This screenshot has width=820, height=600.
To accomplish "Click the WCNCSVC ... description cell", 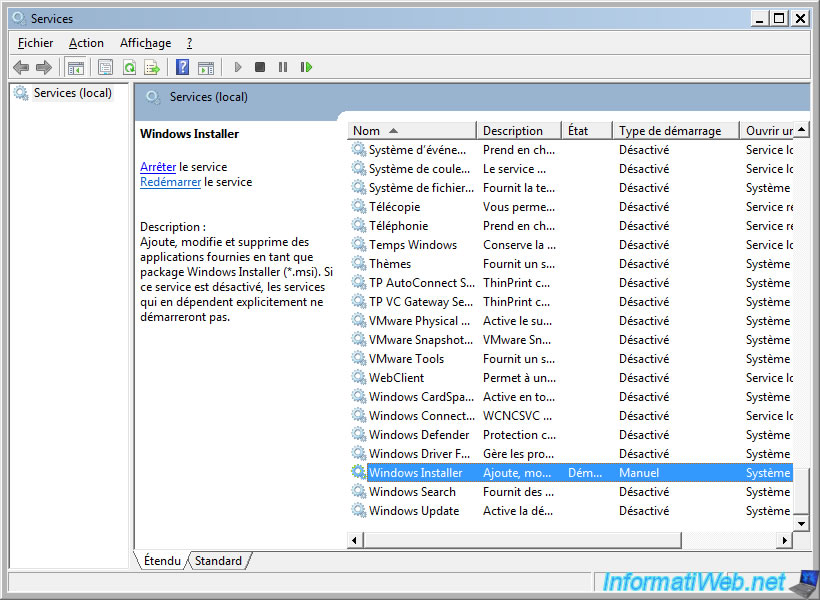I will coord(517,416).
